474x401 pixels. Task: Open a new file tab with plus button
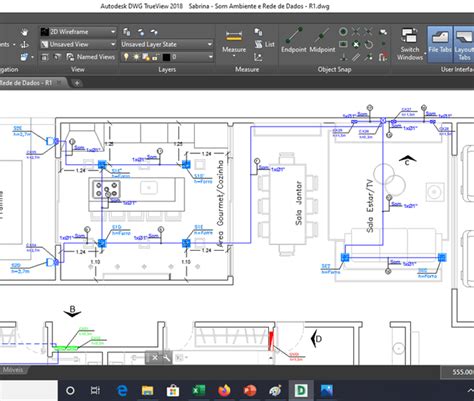click(77, 83)
